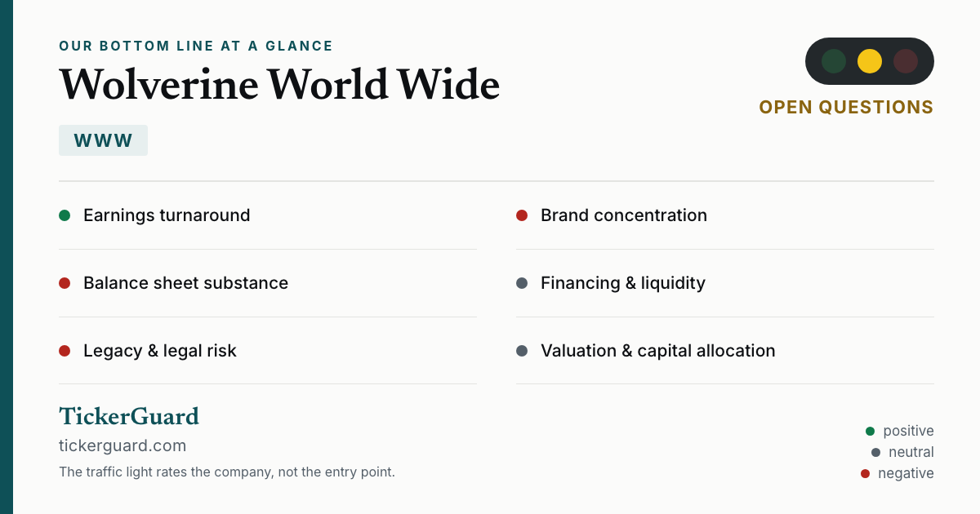Click the dim red traffic light circle
The width and height of the screenshot is (980, 514).
point(906,61)
